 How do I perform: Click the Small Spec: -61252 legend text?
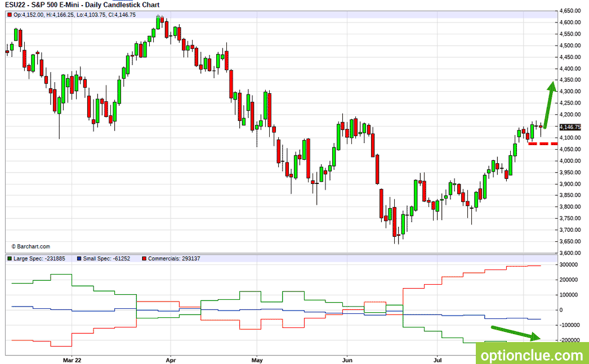click(106, 259)
